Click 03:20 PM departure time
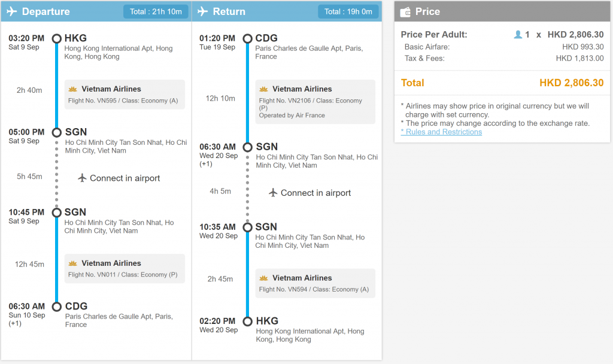The height and width of the screenshot is (364, 613). [x=26, y=38]
